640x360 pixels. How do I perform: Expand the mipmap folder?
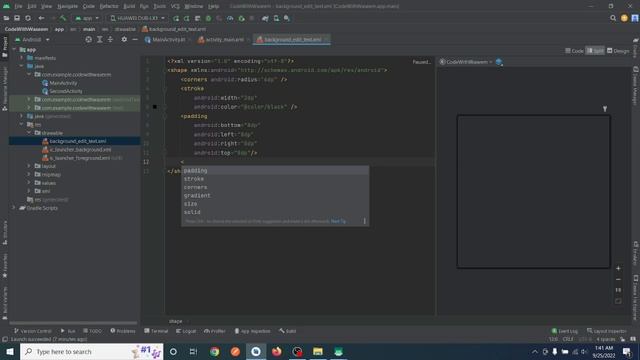29,174
